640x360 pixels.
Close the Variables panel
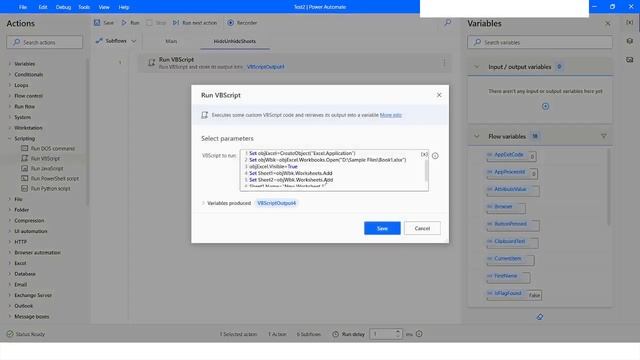click(608, 23)
